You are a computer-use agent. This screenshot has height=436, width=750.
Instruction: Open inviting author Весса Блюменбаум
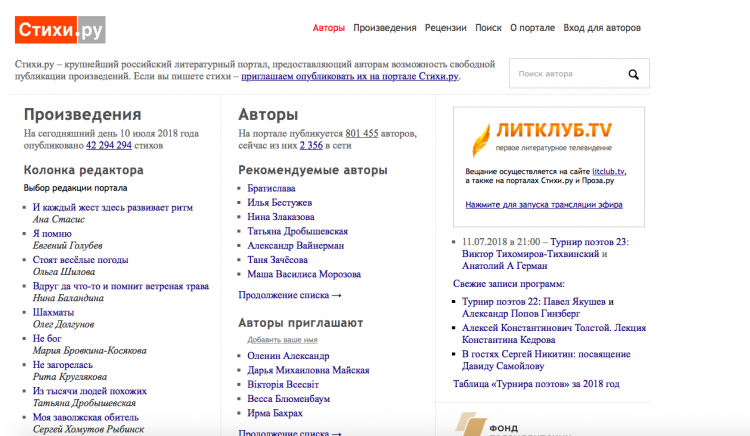288,399
